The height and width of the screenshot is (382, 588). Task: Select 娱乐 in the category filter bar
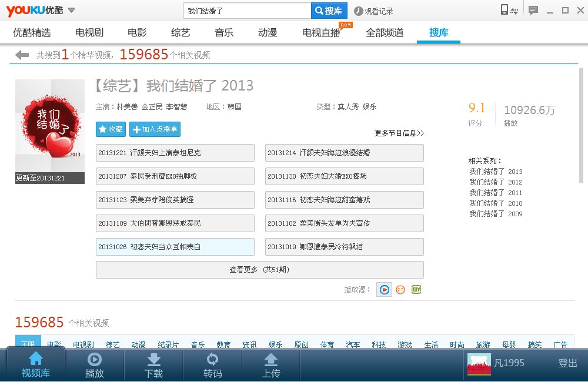pos(275,344)
